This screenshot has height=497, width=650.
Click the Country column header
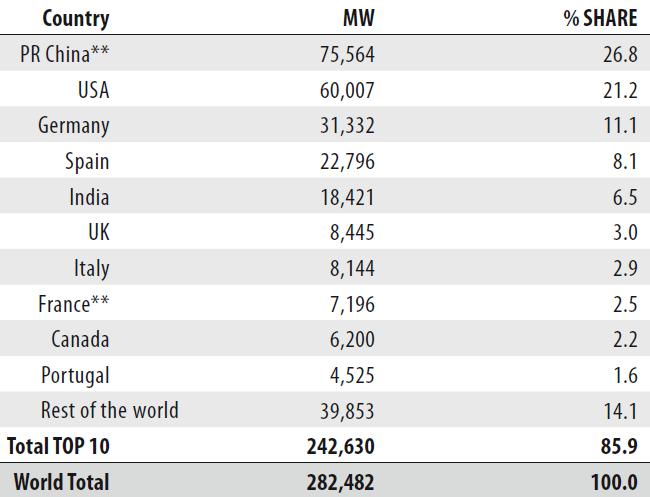(76, 19)
